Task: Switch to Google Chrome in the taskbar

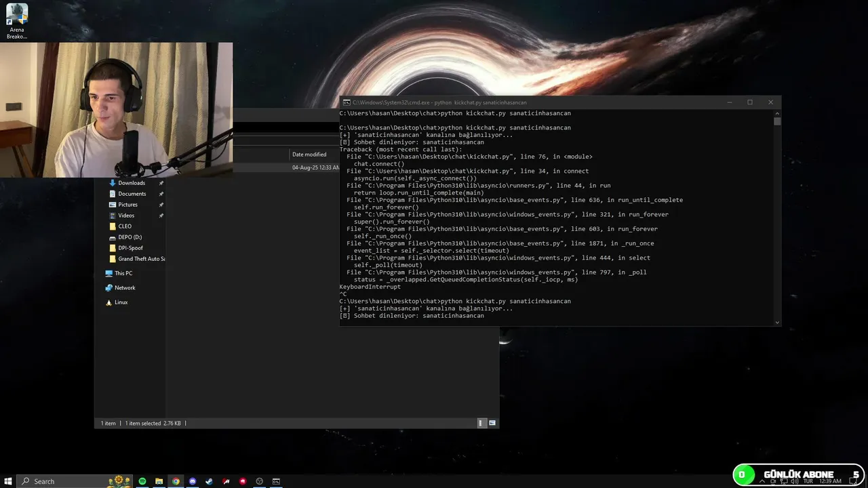Action: pyautogui.click(x=176, y=481)
